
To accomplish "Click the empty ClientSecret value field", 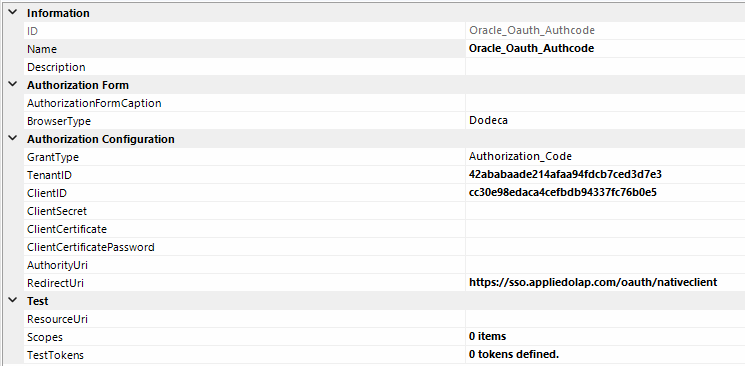I will (605, 211).
